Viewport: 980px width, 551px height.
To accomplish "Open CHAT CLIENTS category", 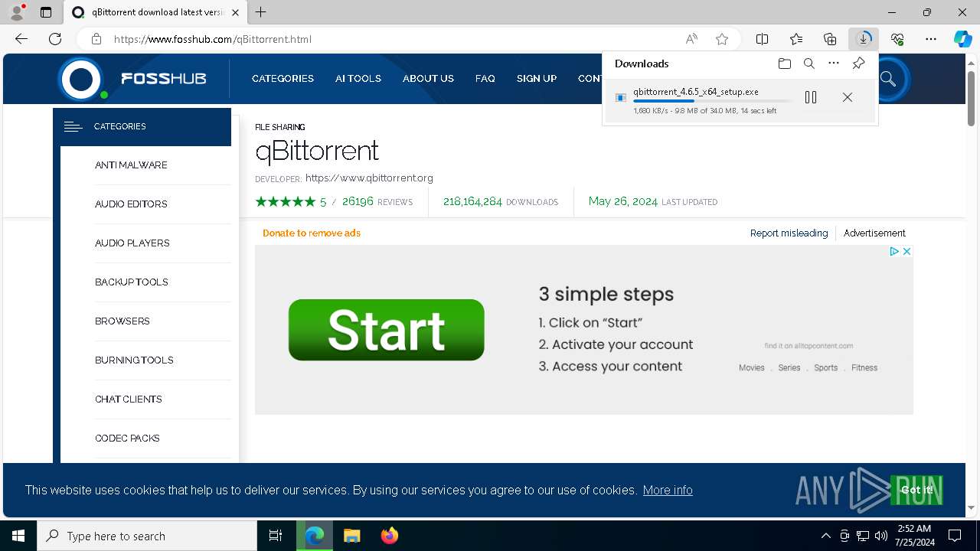I will (x=129, y=399).
